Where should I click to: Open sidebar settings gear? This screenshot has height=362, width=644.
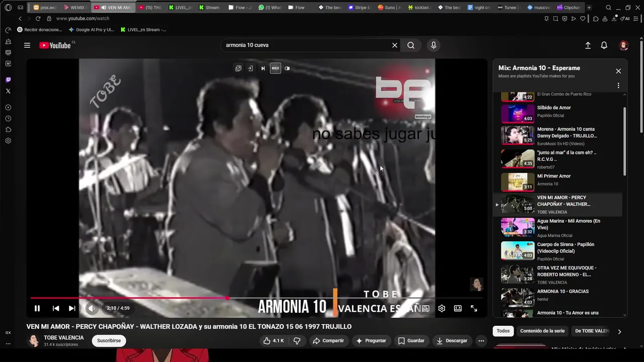[x=8, y=141]
